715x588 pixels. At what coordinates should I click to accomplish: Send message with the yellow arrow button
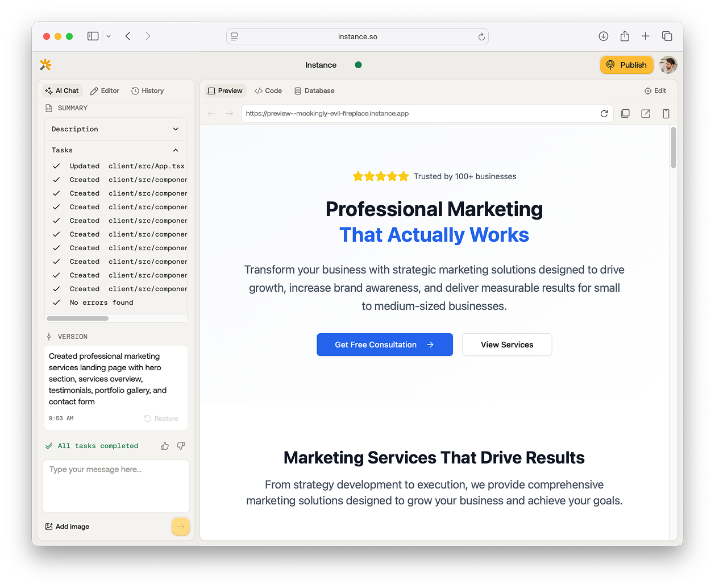(x=180, y=527)
